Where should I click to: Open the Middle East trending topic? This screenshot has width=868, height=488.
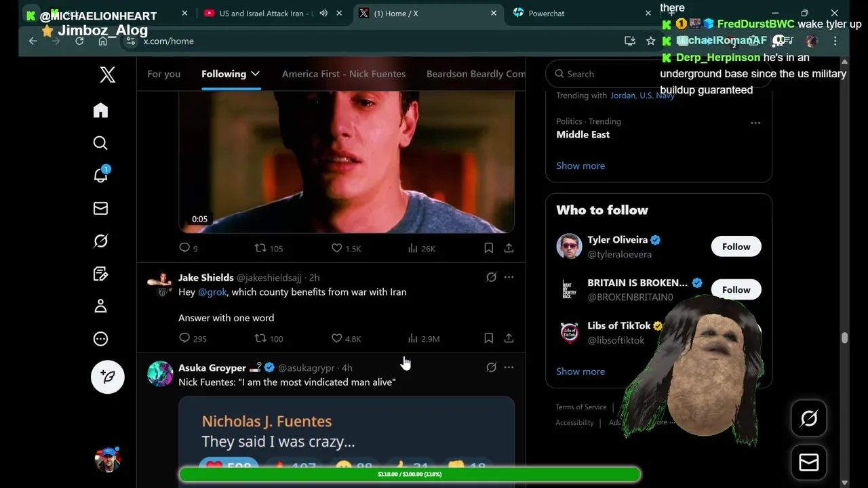point(583,134)
